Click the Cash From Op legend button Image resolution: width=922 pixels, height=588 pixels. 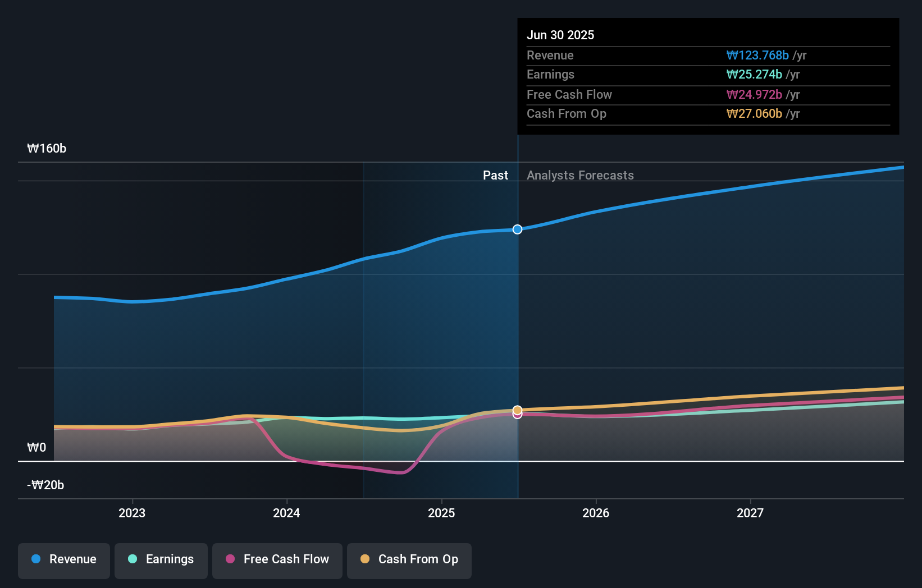(409, 559)
